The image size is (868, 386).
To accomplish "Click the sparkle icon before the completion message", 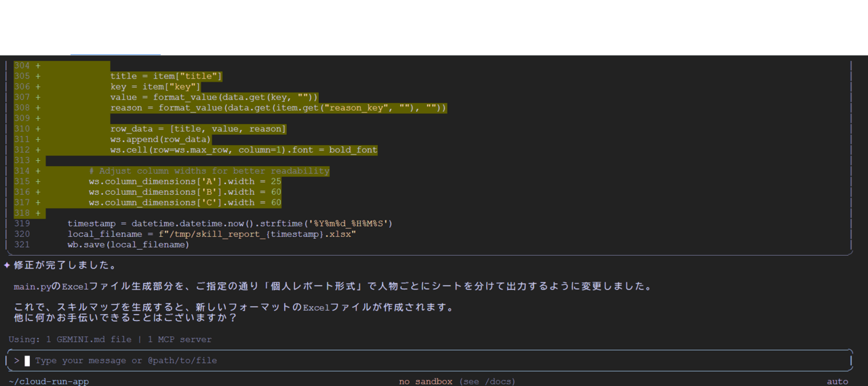I will [x=7, y=265].
